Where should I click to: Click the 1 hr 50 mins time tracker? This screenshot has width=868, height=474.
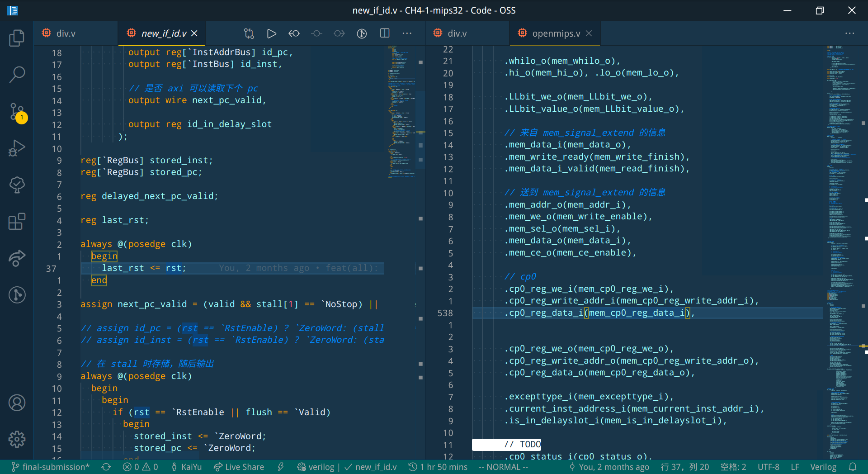[x=438, y=467]
